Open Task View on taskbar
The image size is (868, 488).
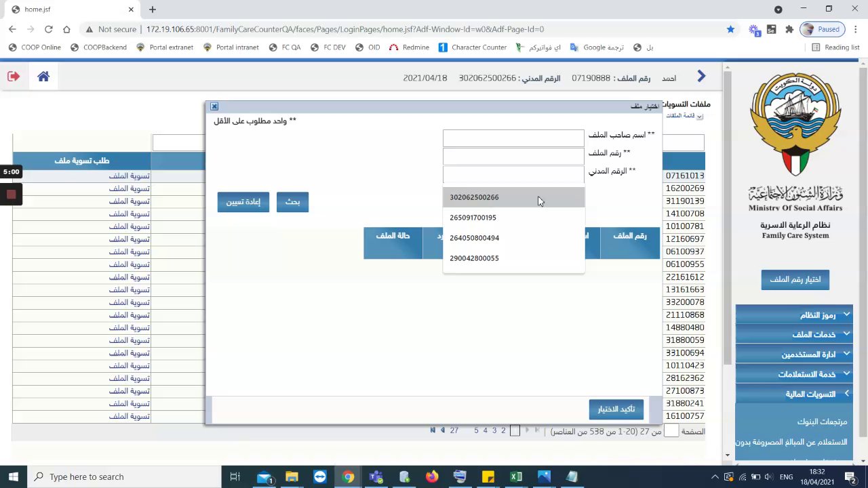click(235, 476)
